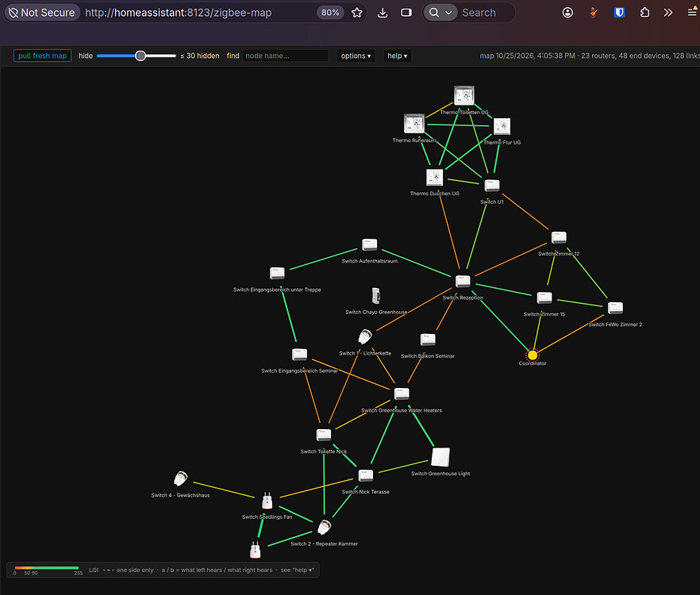Open the browser downloads panel
Image resolution: width=700 pixels, height=595 pixels.
383,13
